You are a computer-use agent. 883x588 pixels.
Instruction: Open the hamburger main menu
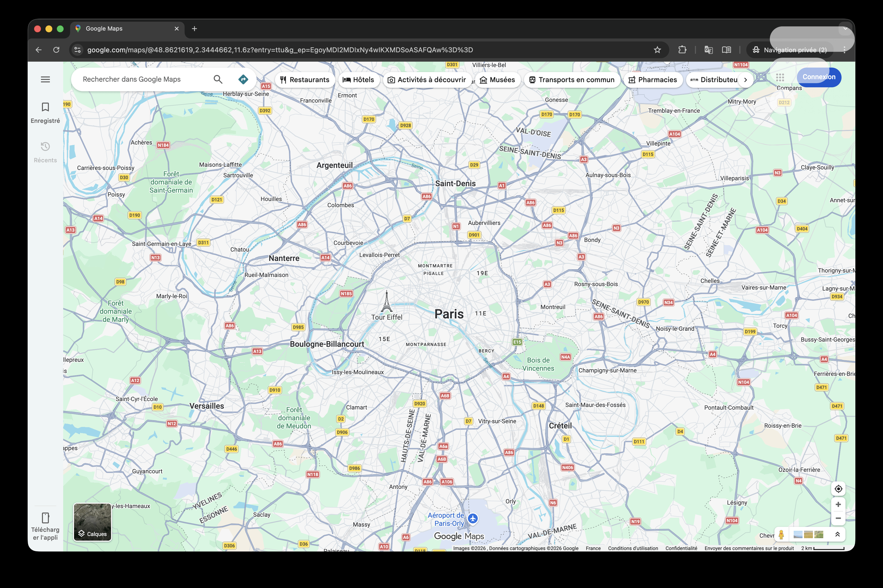click(x=45, y=79)
